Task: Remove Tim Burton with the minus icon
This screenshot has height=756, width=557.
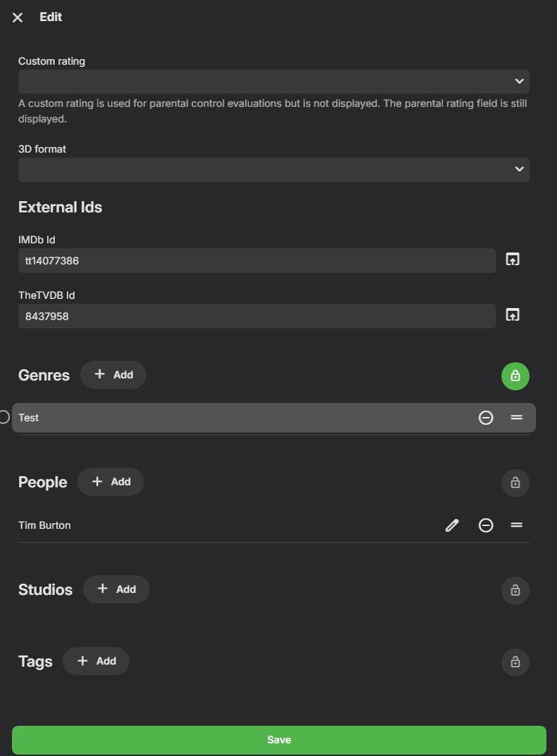Action: click(486, 525)
